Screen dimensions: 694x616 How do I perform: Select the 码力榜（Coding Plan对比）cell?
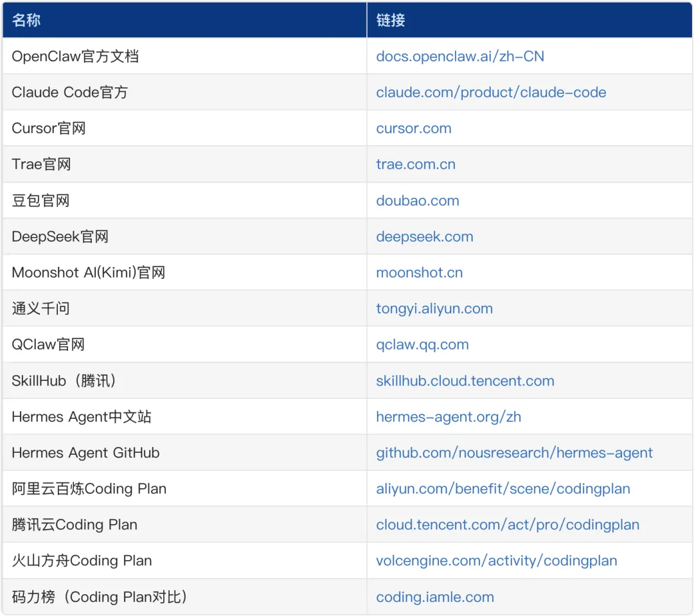click(184, 597)
